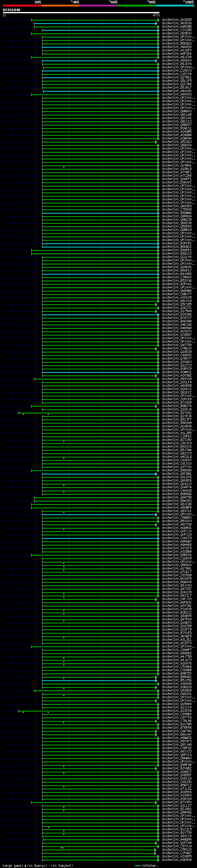Open the UniRef100_B5JA17 label

coord(177,88)
